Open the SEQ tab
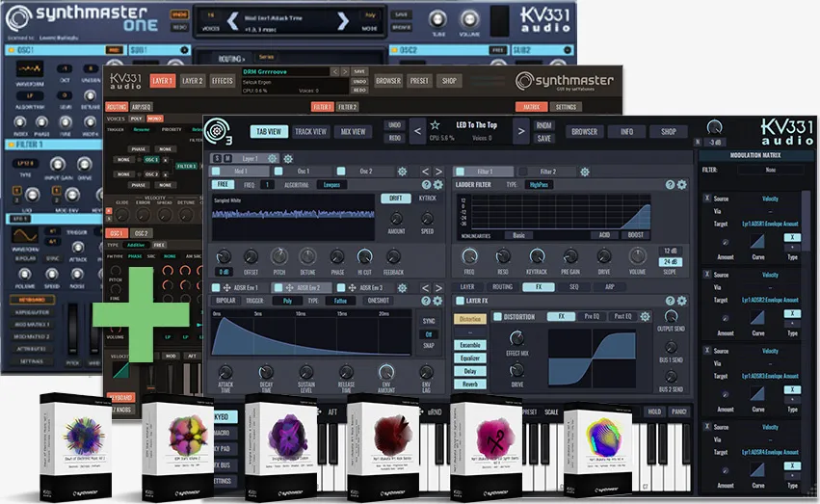The width and height of the screenshot is (820, 504). (573, 287)
